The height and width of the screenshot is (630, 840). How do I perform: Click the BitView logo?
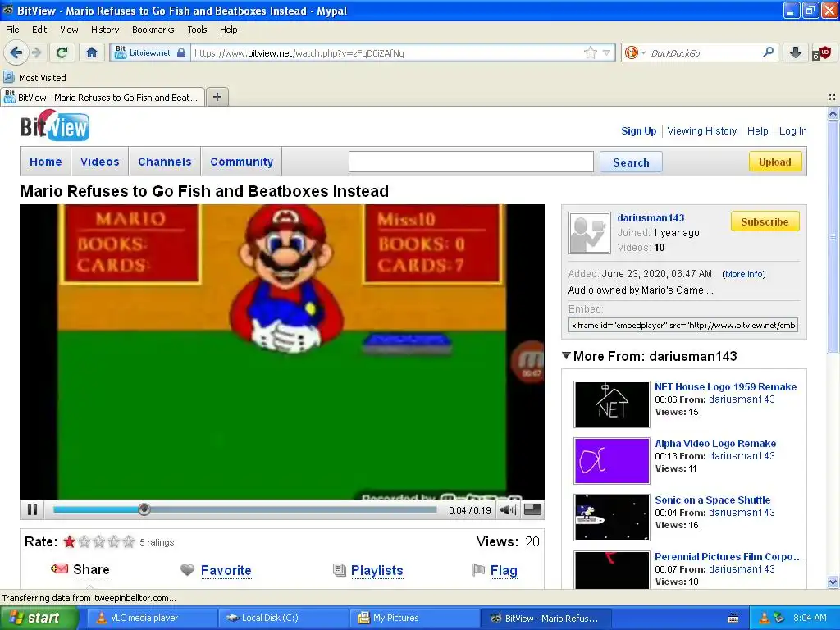click(x=55, y=126)
